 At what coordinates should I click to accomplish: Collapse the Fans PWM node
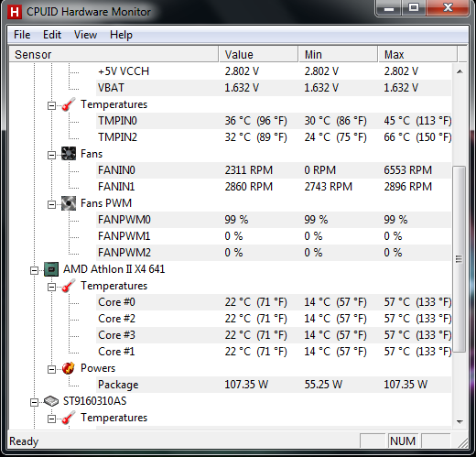pos(51,204)
